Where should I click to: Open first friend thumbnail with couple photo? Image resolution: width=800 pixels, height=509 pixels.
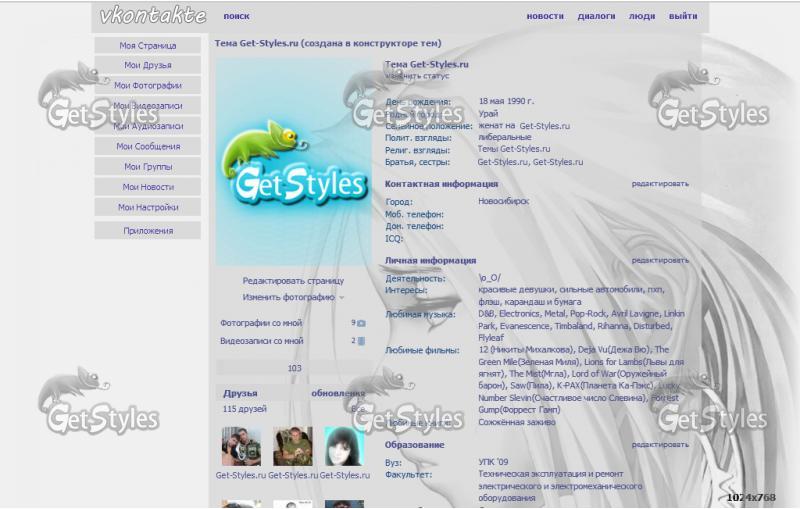tap(241, 447)
